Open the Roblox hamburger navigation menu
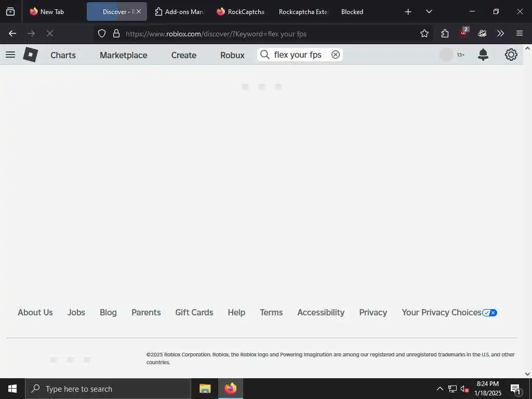 click(10, 55)
